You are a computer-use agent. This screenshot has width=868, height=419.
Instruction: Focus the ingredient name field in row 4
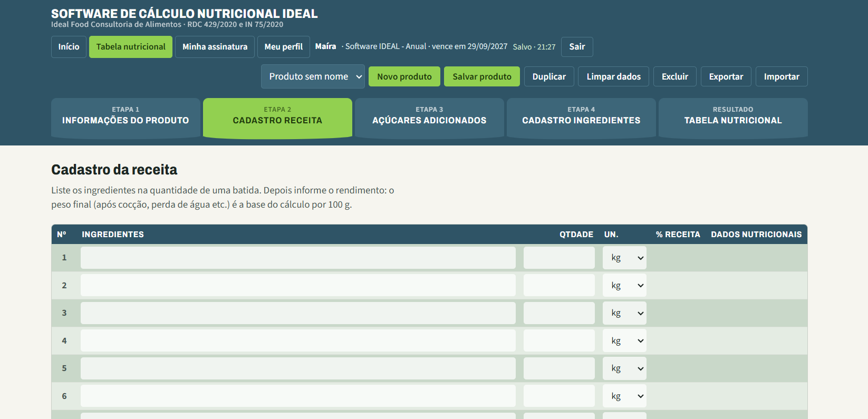[298, 340]
